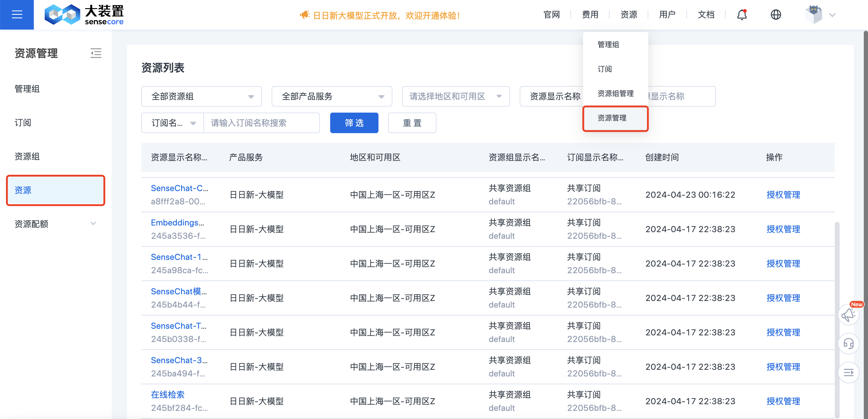The height and width of the screenshot is (419, 868).
Task: Open the SenseChat-C... resource link
Action: click(179, 188)
